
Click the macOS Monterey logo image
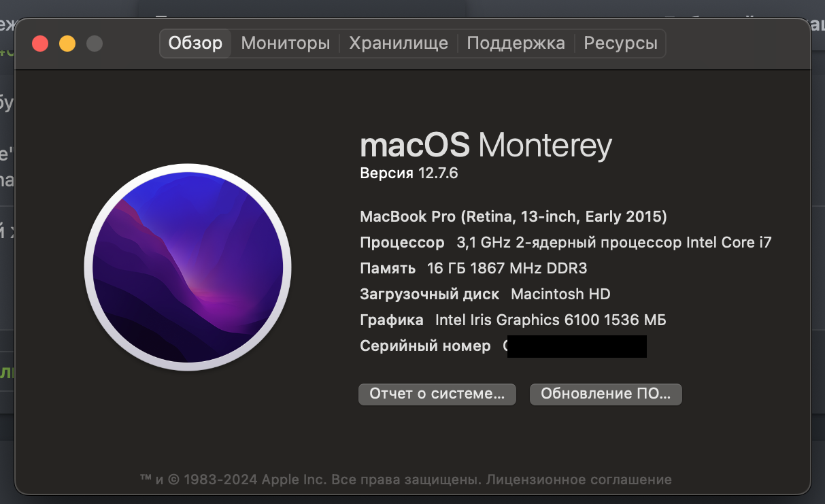188,267
